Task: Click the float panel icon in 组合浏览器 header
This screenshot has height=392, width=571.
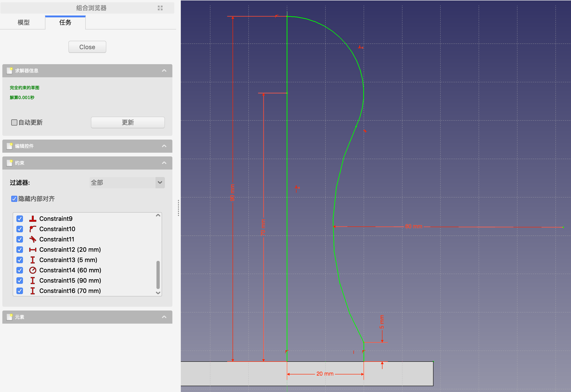Action: point(160,8)
